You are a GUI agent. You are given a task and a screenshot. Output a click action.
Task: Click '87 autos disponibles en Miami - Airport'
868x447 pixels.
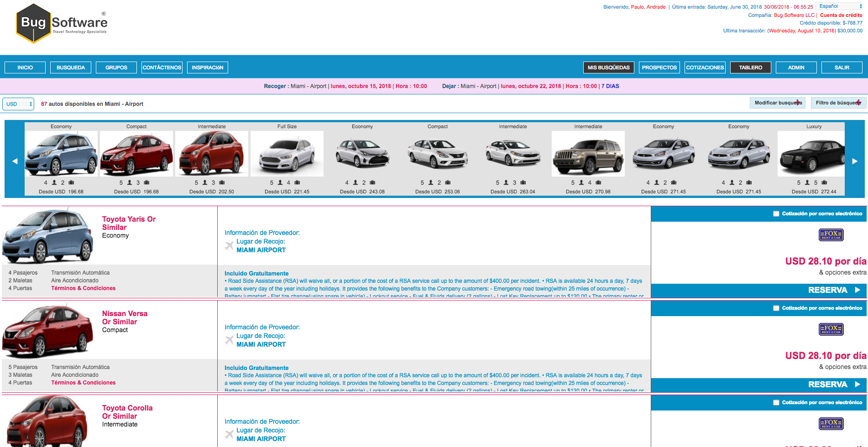pos(92,104)
